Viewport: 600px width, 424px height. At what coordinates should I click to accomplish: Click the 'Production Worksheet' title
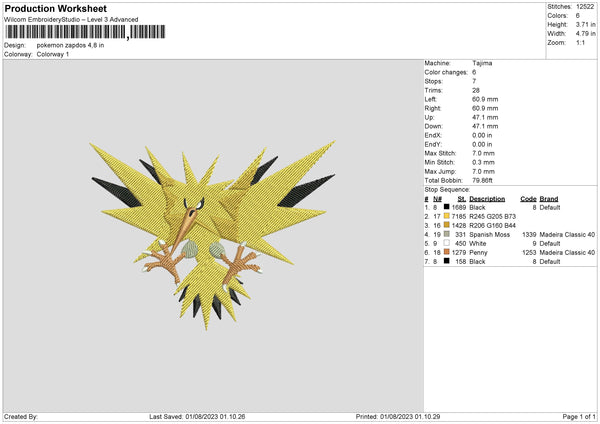click(x=56, y=8)
